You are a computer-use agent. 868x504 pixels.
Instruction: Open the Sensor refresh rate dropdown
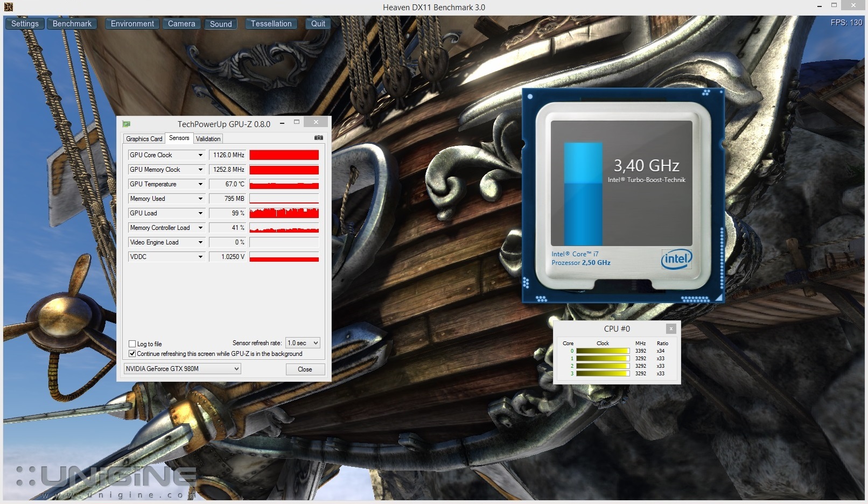click(x=303, y=343)
